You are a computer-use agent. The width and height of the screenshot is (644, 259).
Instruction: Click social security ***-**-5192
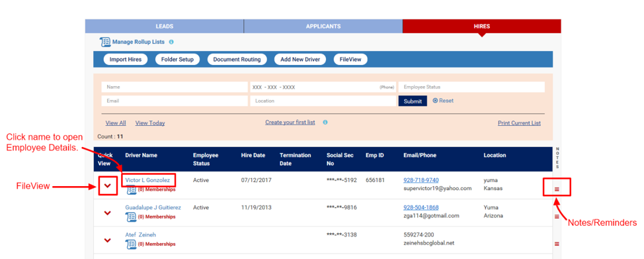[x=342, y=180]
